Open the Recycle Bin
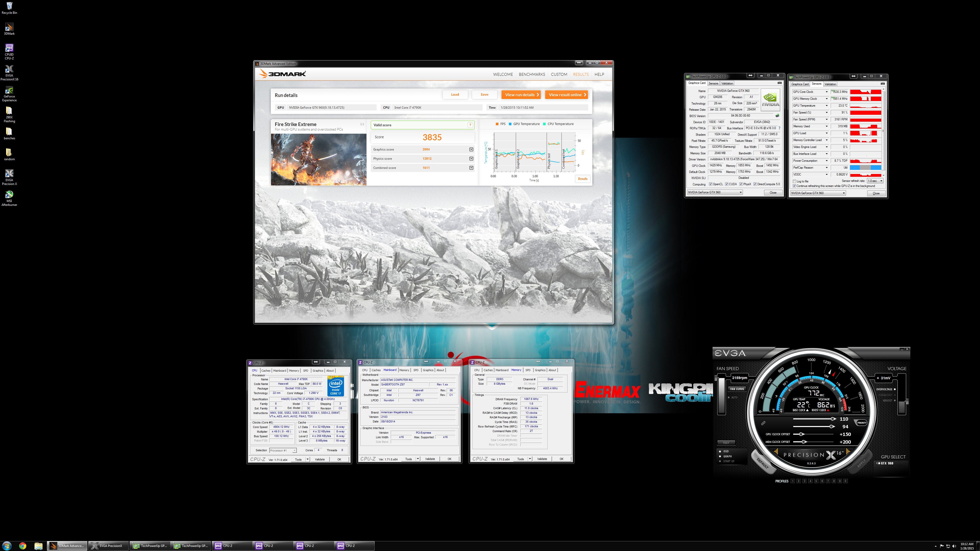 click(x=9, y=8)
